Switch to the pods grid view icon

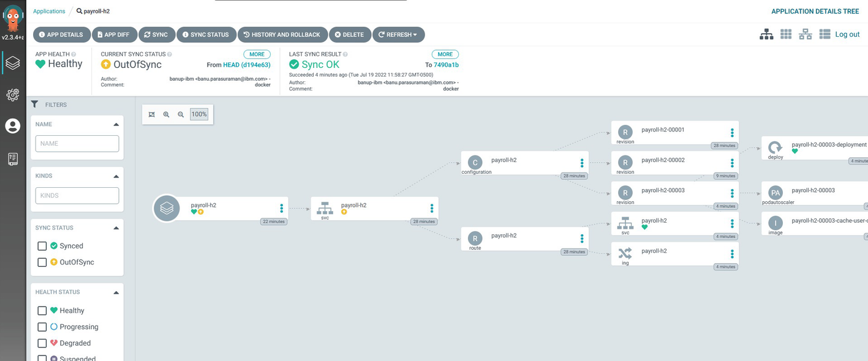[x=786, y=34]
